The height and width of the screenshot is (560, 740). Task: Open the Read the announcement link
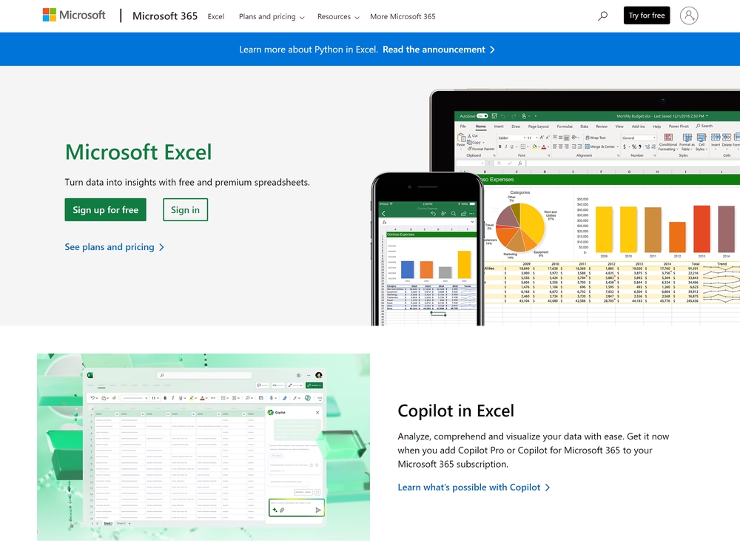point(435,49)
